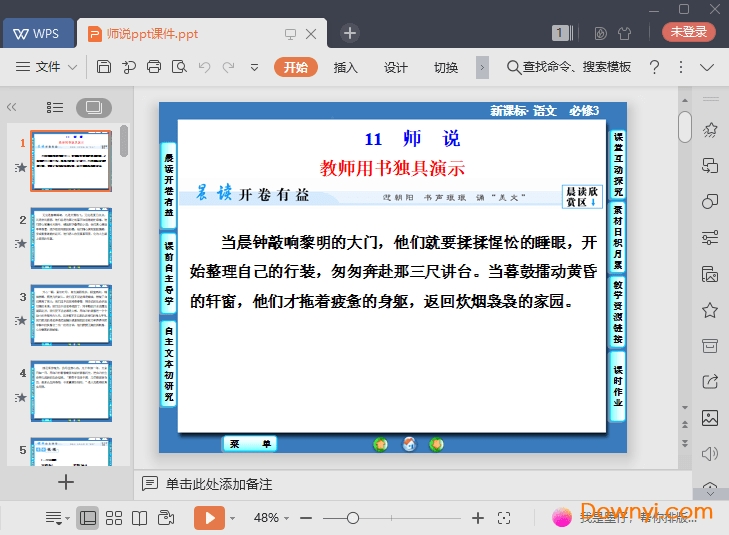The width and height of the screenshot is (729, 535).
Task: Expand more ribbon tabs arrow
Action: coord(482,67)
